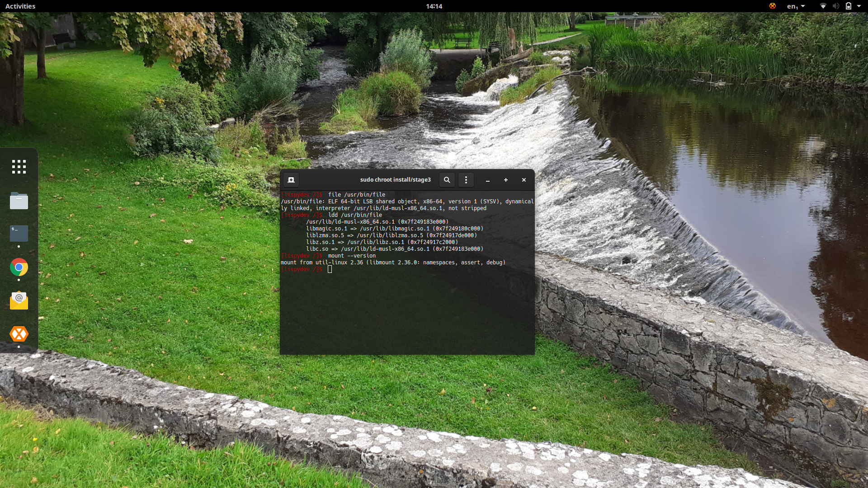Open Google Chrome from the dock
Screen dimensions: 868x488
pyautogui.click(x=19, y=267)
